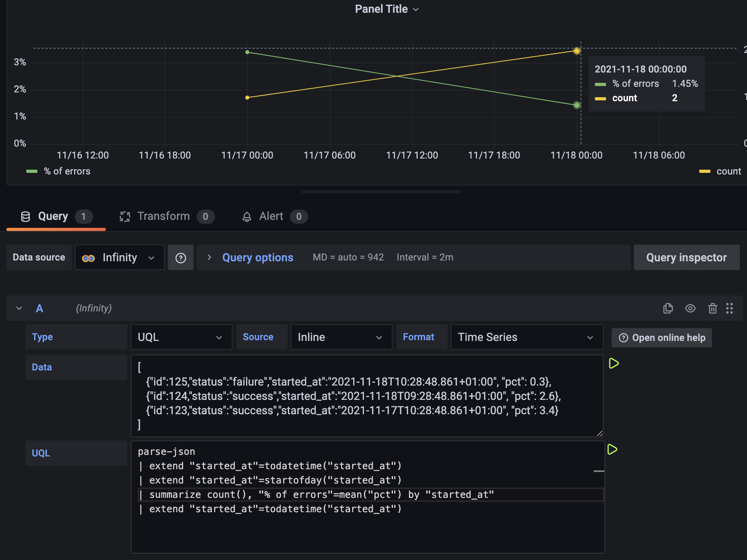Open the Infinity data source dropdown
747x560 pixels.
pyautogui.click(x=119, y=257)
